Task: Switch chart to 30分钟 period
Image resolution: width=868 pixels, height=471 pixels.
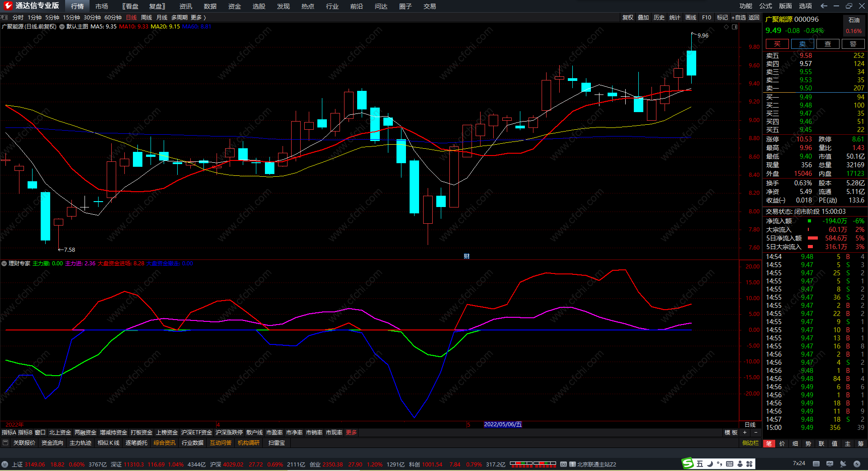Action: tap(92, 18)
